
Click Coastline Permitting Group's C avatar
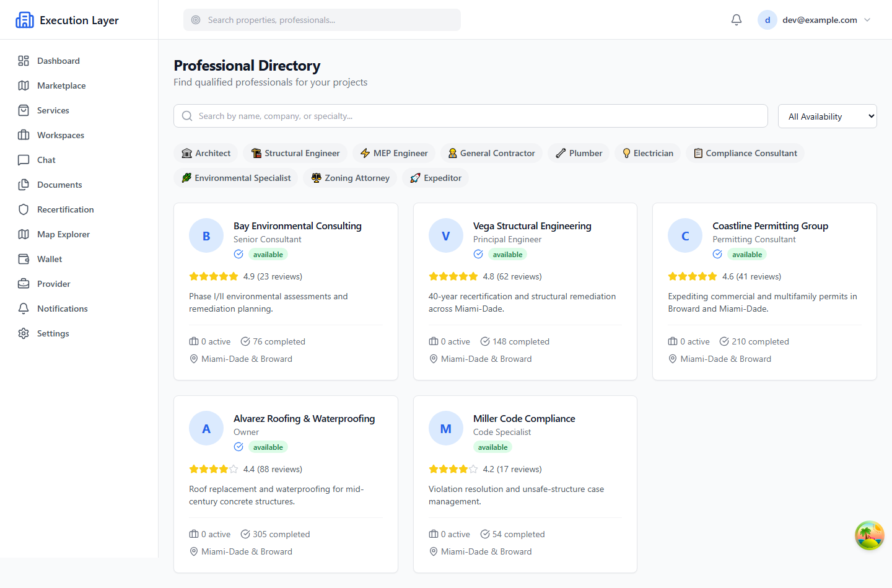point(685,235)
